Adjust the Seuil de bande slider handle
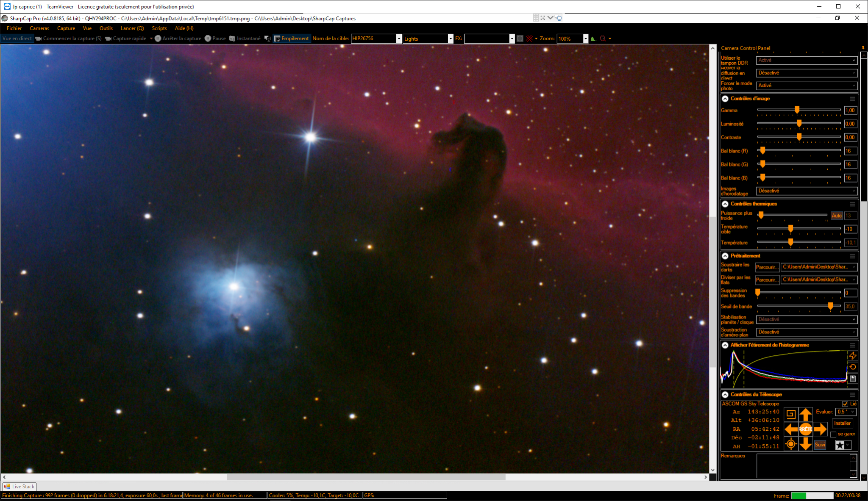Viewport: 868px width, 501px height. coord(830,306)
